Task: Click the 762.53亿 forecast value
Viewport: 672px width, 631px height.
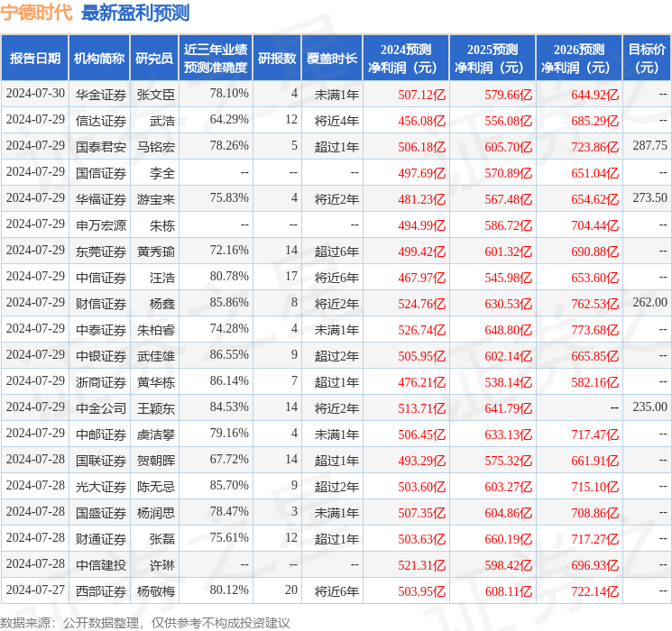Action: click(x=594, y=304)
